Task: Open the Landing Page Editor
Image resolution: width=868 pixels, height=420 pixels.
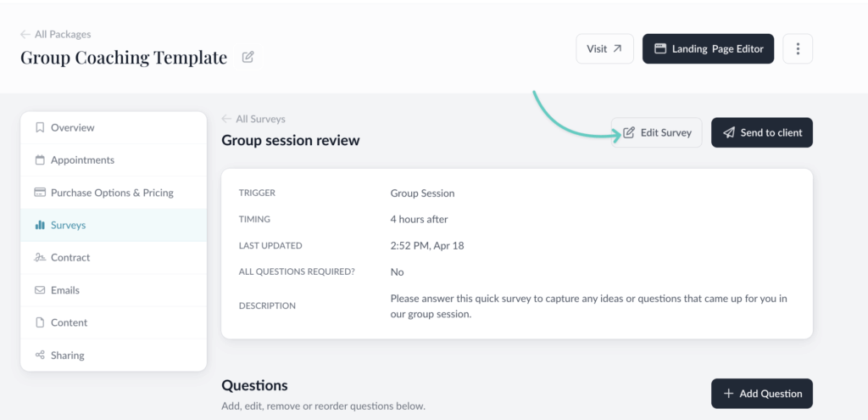Action: (x=708, y=49)
